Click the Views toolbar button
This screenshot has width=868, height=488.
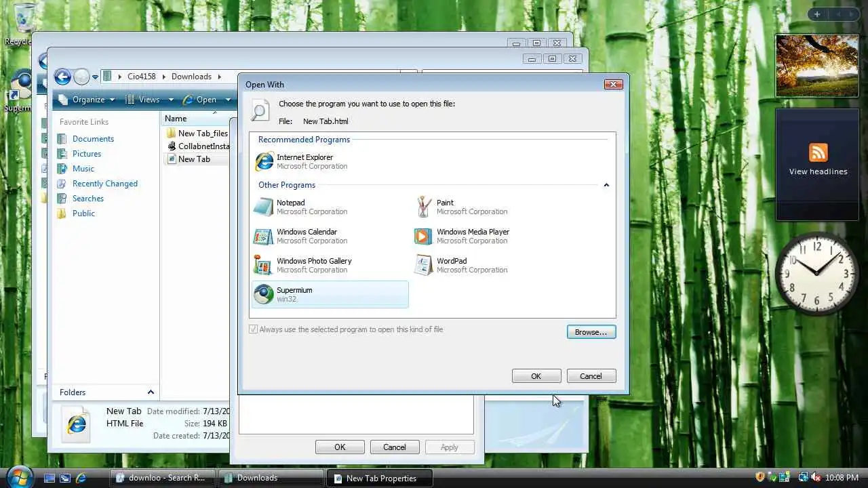144,100
